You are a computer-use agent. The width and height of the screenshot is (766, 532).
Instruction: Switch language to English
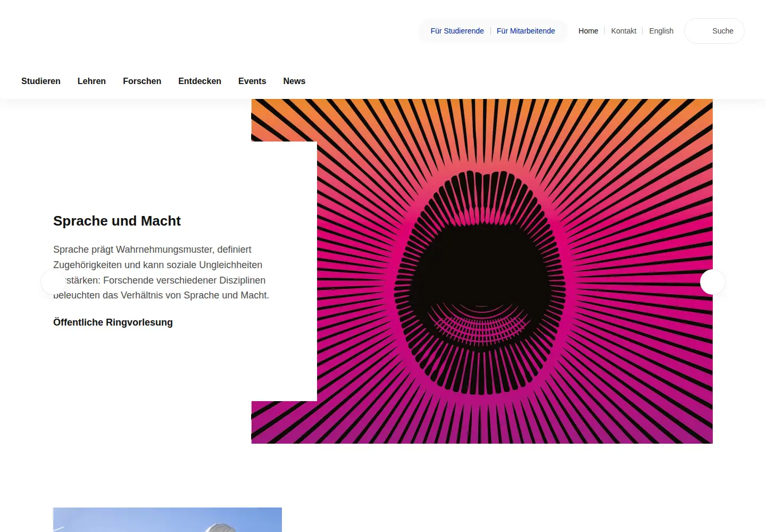point(661,31)
